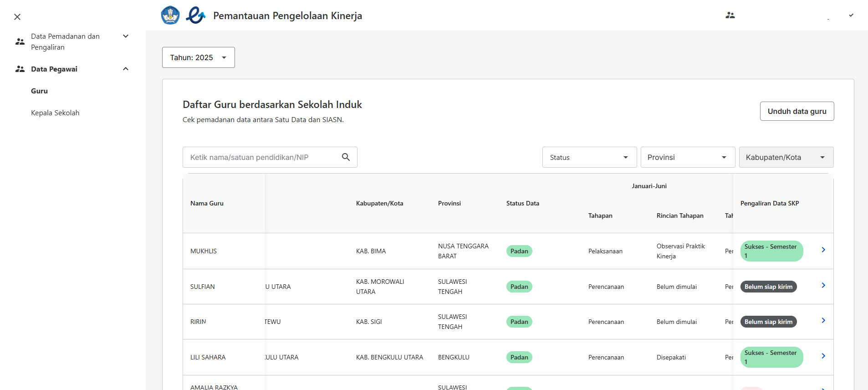868x390 pixels.
Task: Open the user accounts icon in header
Action: (730, 15)
